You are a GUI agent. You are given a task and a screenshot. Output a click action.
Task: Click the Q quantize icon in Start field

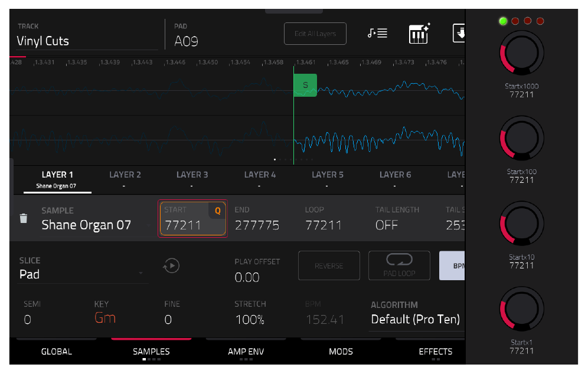tap(217, 211)
